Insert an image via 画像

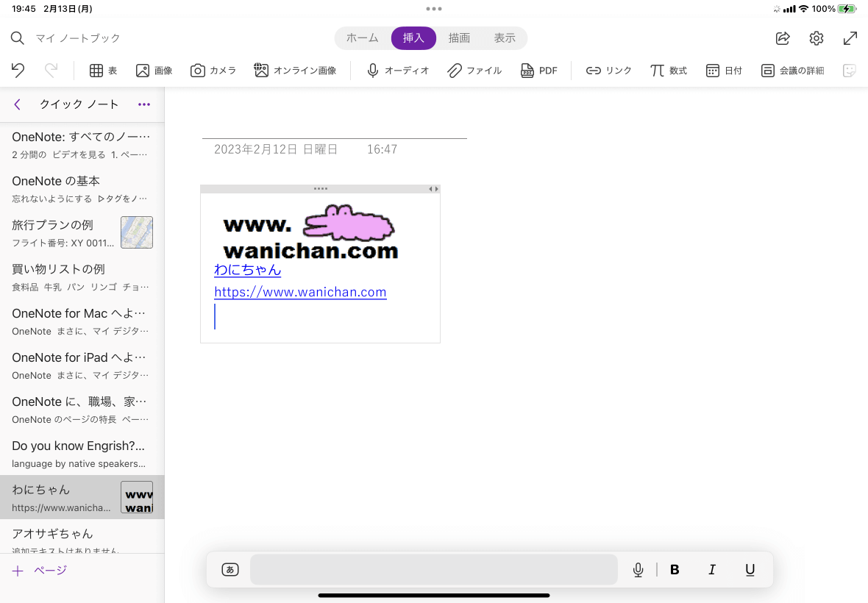[154, 71]
